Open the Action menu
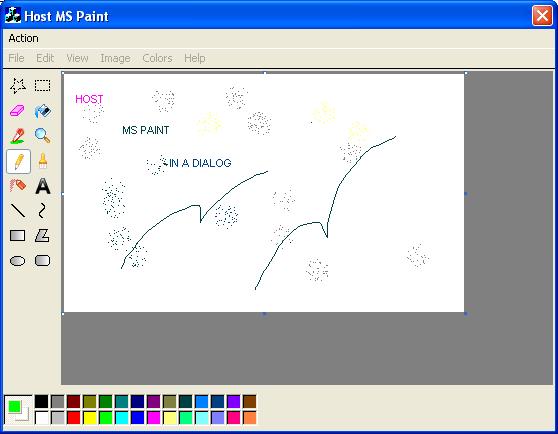558x434 pixels. tap(23, 38)
